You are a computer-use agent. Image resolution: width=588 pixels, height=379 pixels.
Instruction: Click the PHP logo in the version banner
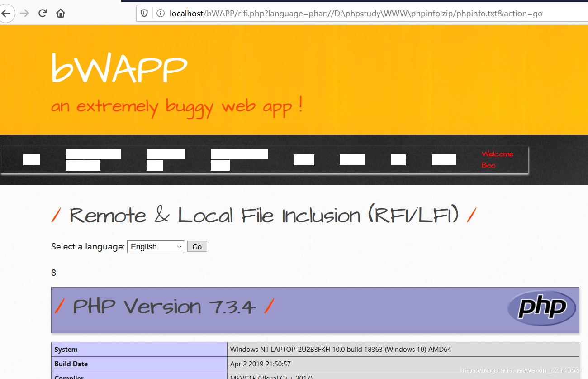coord(541,308)
